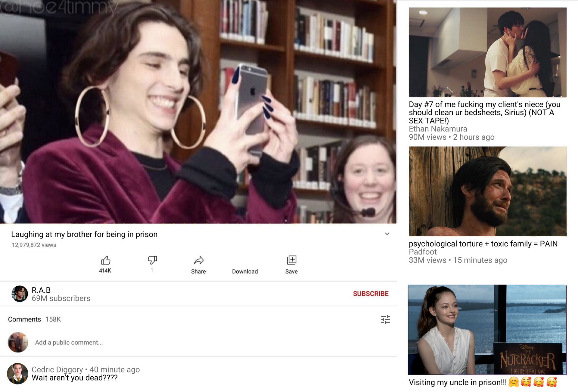Click the '69M subscribers' text
This screenshot has height=392, width=578.
61,298
